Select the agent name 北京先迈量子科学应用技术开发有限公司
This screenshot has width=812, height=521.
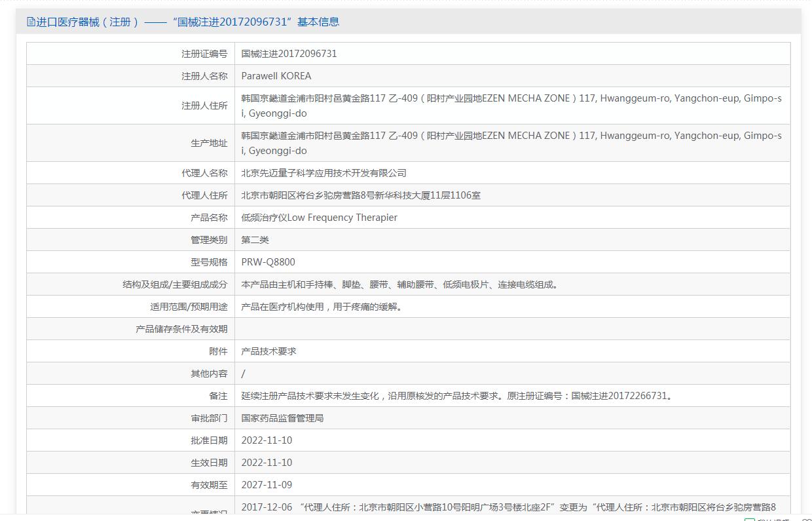click(323, 173)
